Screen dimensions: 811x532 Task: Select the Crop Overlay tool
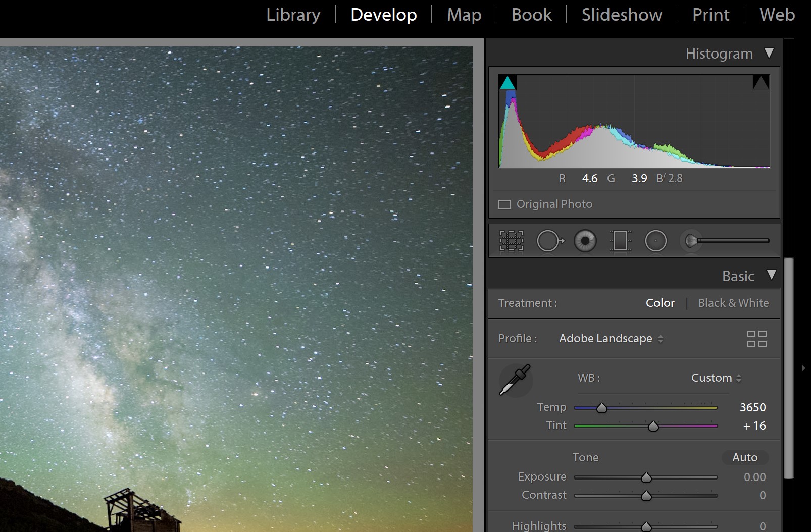[511, 241]
